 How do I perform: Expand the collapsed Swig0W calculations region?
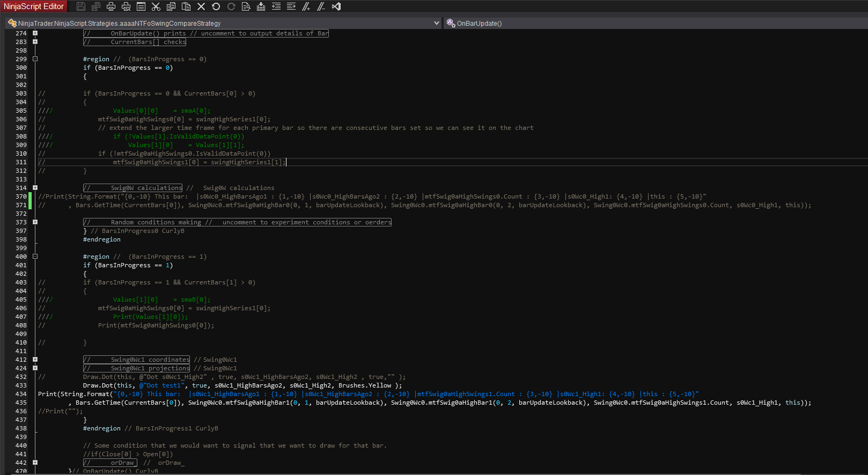(35, 188)
